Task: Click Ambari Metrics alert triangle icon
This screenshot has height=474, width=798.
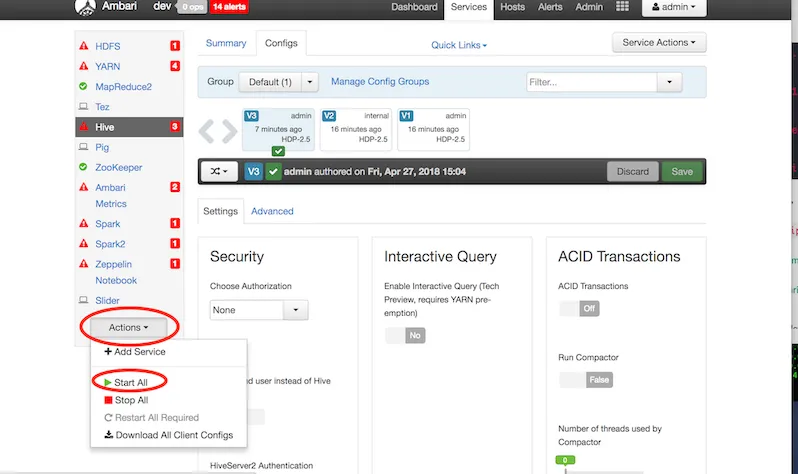Action: coord(83,187)
